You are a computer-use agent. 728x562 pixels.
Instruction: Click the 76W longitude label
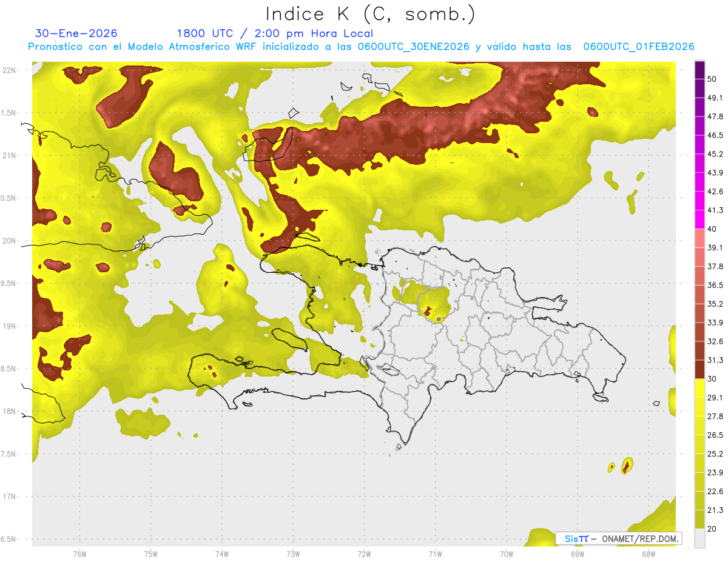coord(79,554)
